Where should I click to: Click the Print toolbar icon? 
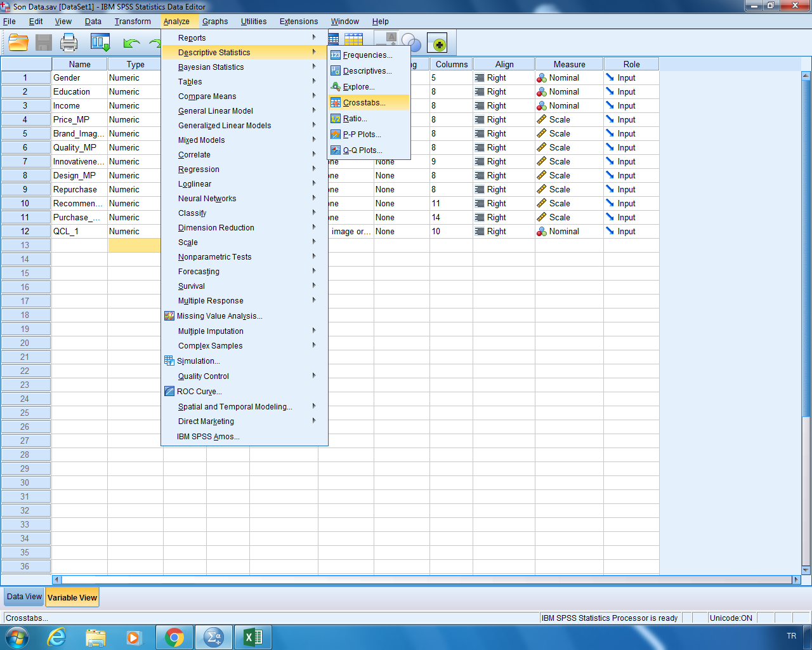tap(69, 43)
